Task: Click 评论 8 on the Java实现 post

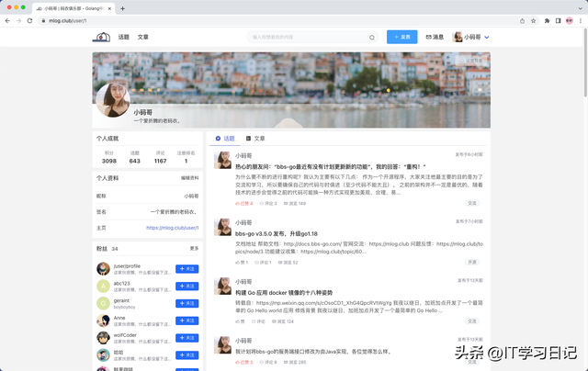Action: (x=268, y=362)
